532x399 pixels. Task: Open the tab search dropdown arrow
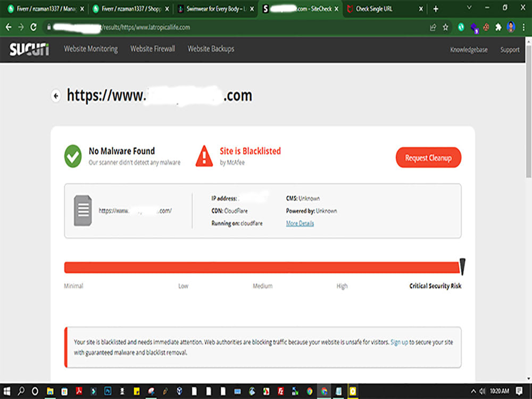469,7
